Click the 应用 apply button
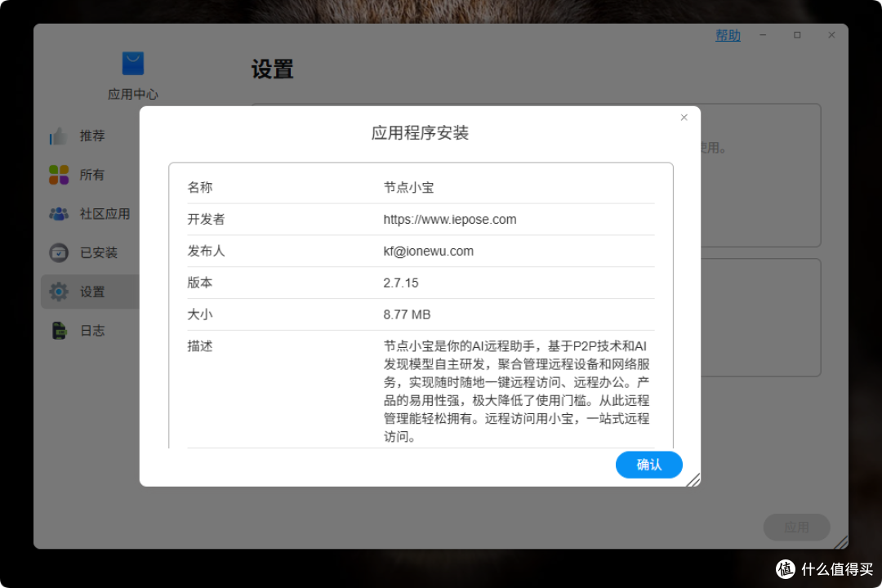This screenshot has height=588, width=882. click(796, 528)
